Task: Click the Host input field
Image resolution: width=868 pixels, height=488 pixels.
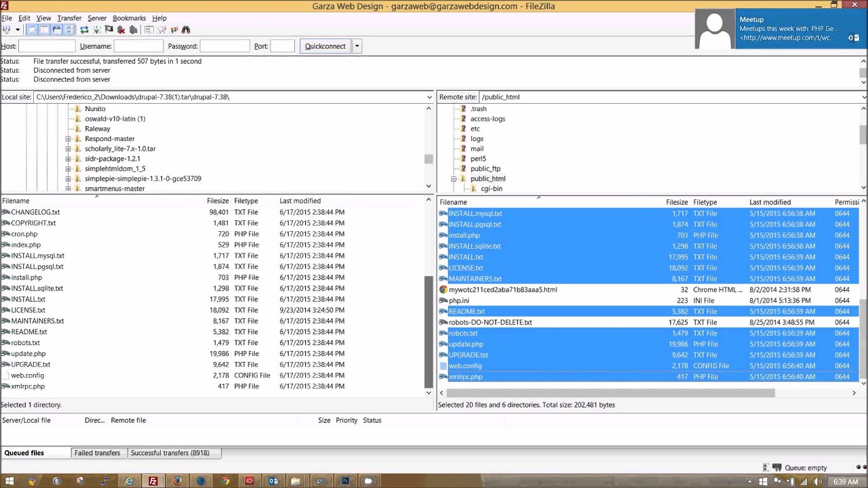Action: coord(47,46)
